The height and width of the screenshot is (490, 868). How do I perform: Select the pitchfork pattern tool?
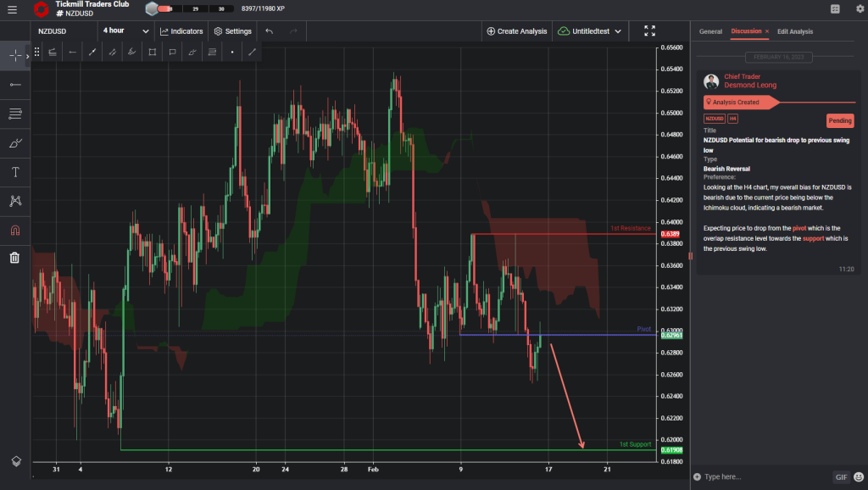14,201
